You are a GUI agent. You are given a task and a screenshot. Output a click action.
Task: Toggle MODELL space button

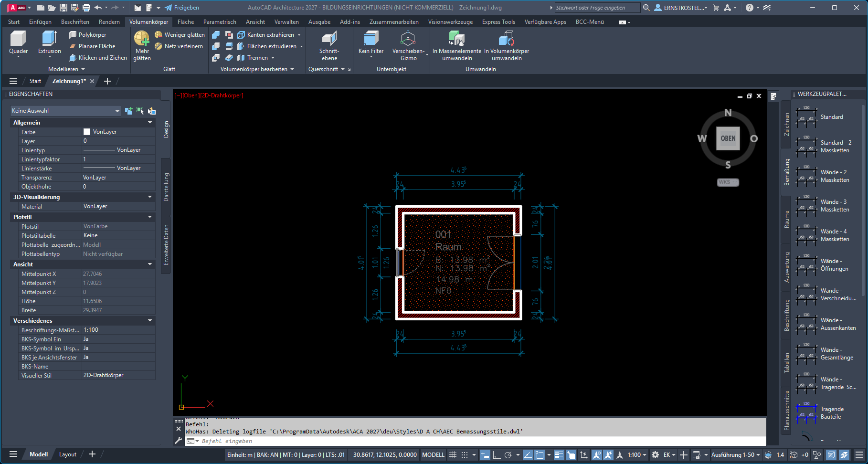pos(433,455)
